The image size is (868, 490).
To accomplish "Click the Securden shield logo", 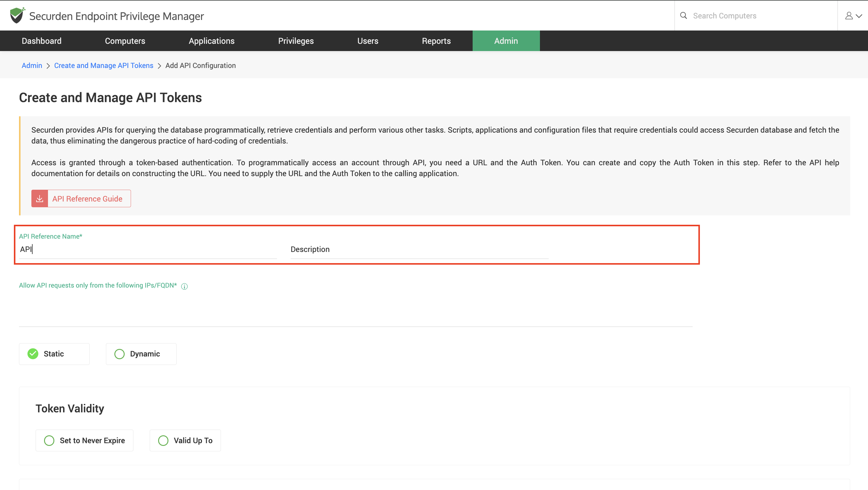I will [x=17, y=15].
